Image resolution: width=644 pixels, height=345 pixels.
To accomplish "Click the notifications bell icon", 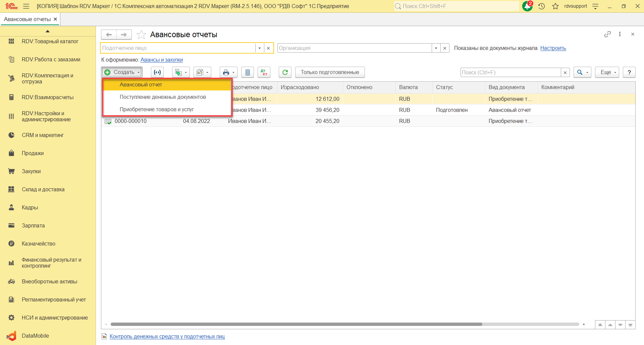I will click(x=527, y=6).
